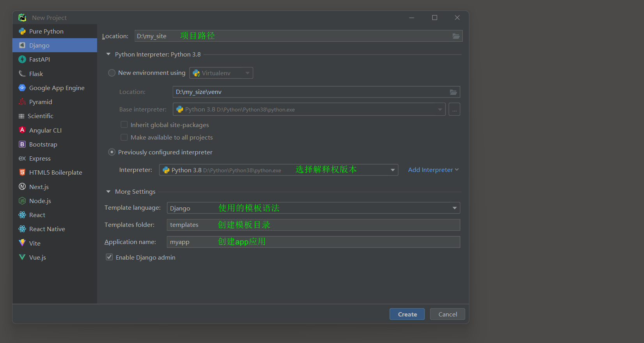Check Inherit global site-packages
This screenshot has width=644, height=343.
coord(124,125)
